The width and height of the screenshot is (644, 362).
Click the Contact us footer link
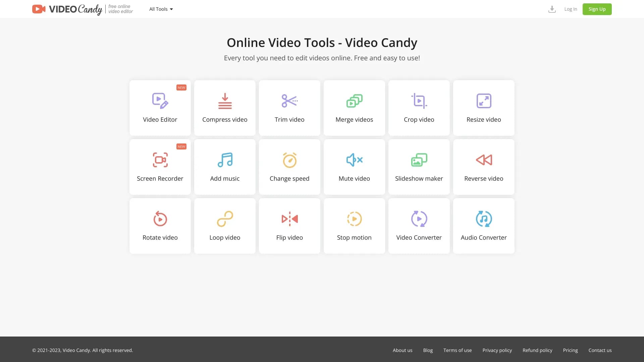pos(600,350)
